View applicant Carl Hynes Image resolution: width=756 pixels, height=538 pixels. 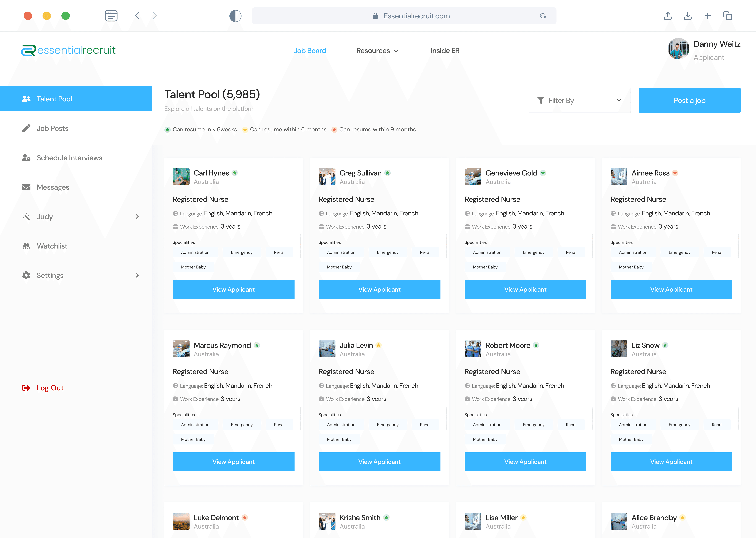click(x=233, y=289)
